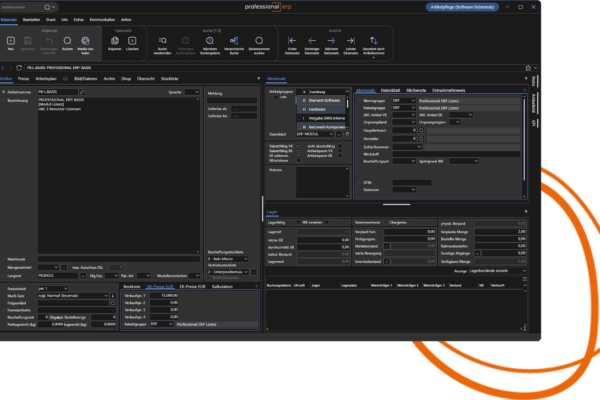
Task: Click Suche wiederholen icon
Action: 162,41
